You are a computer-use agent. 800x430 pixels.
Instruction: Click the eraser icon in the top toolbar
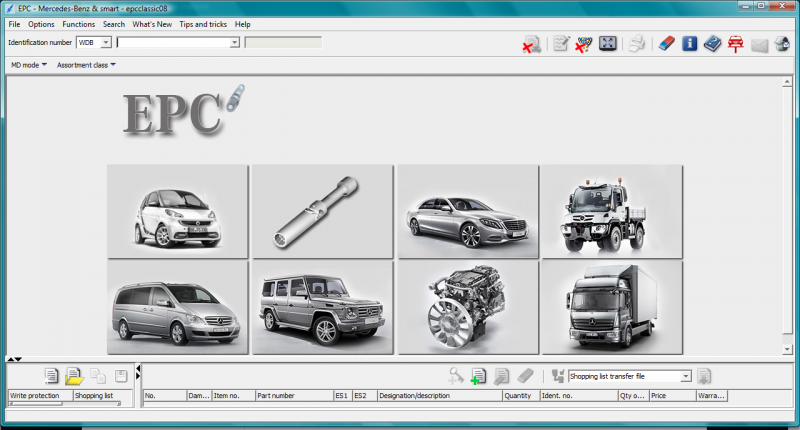click(667, 43)
